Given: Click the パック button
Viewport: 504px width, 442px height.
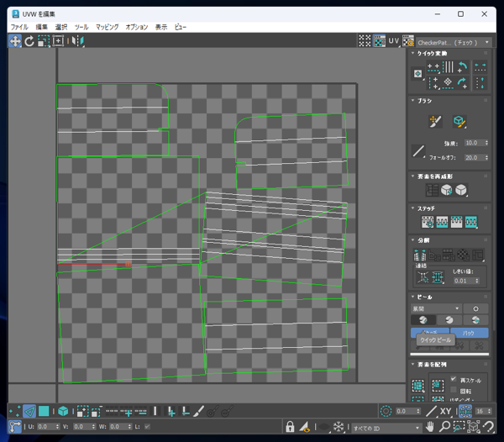Looking at the screenshot, I should tap(469, 333).
